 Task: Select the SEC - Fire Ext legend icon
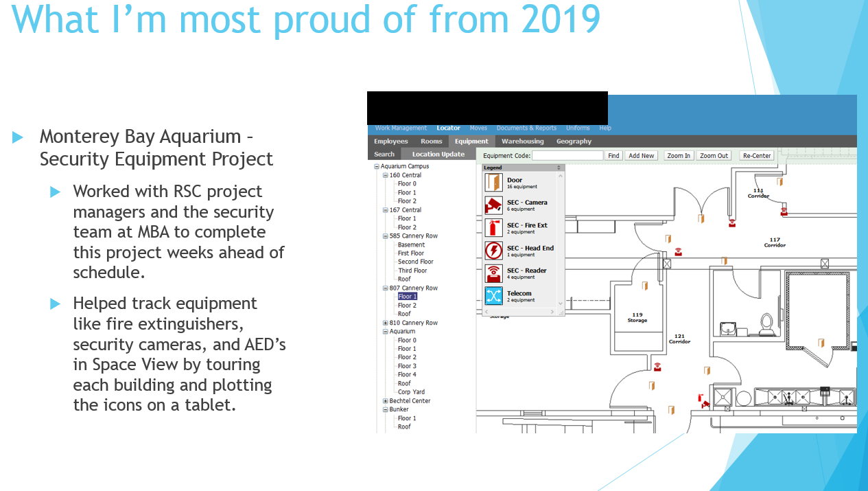pyautogui.click(x=493, y=228)
